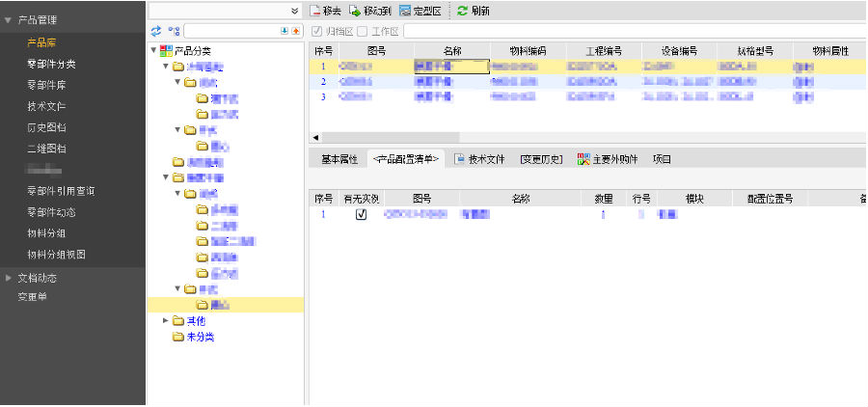Sort by 工程编号 column header
The height and width of the screenshot is (407, 868).
pos(604,51)
